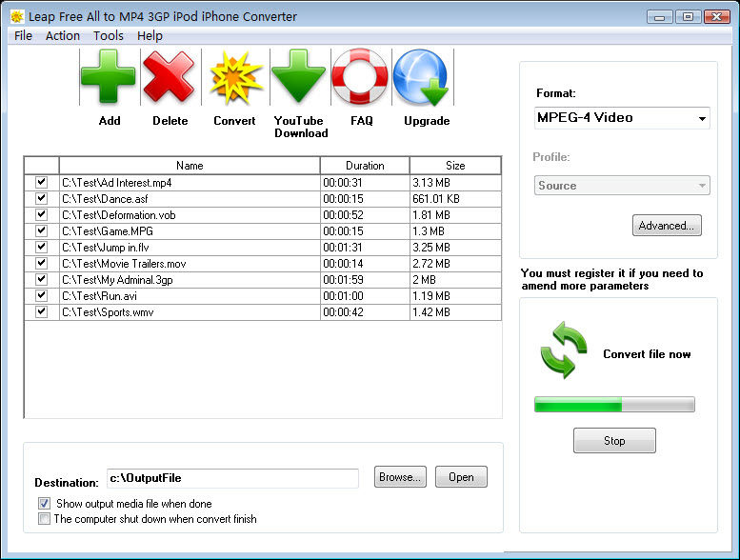This screenshot has width=740, height=560.
Task: Click the conversion progress bar
Action: coord(614,405)
